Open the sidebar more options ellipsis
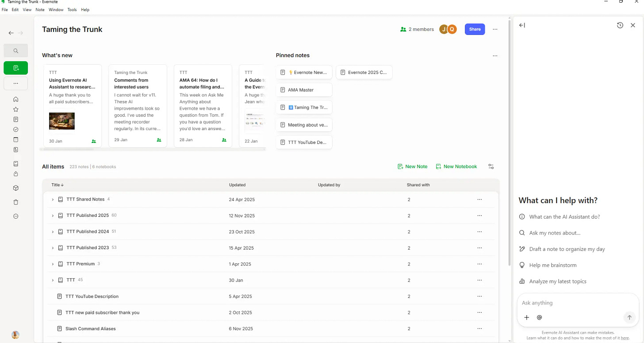The height and width of the screenshot is (343, 644). (15, 83)
